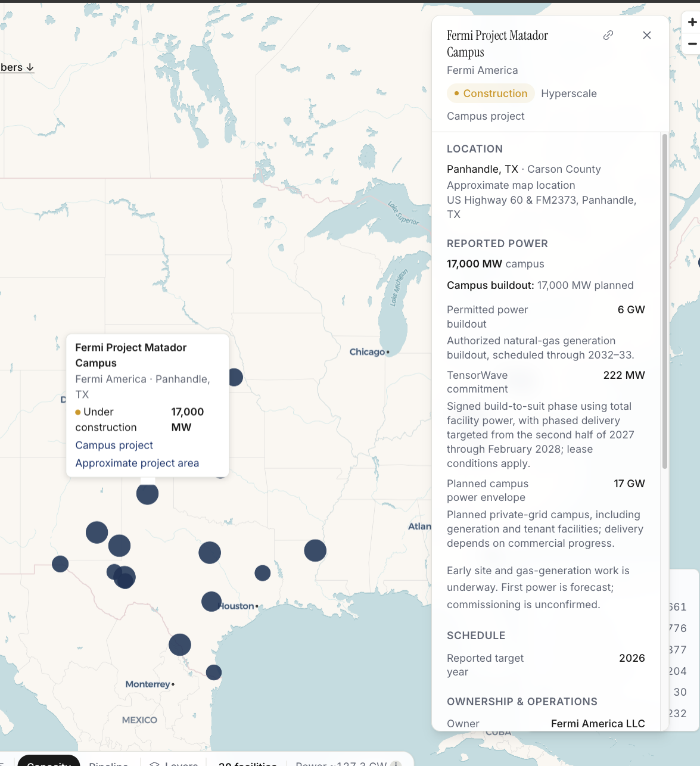Screen dimensions: 700x766
Task: Click OWNERSHIP & OPERATIONS heading
Action: click(522, 702)
